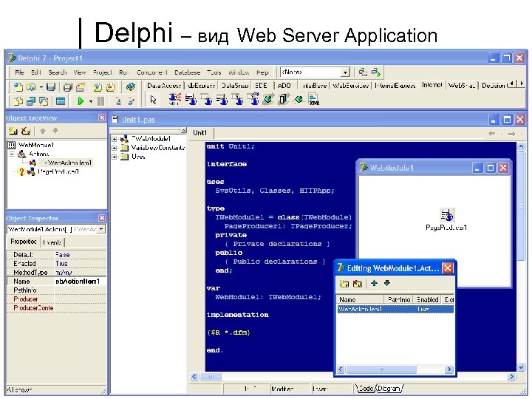
Task: Click the View Unit toolbar icon
Action: tap(18, 100)
